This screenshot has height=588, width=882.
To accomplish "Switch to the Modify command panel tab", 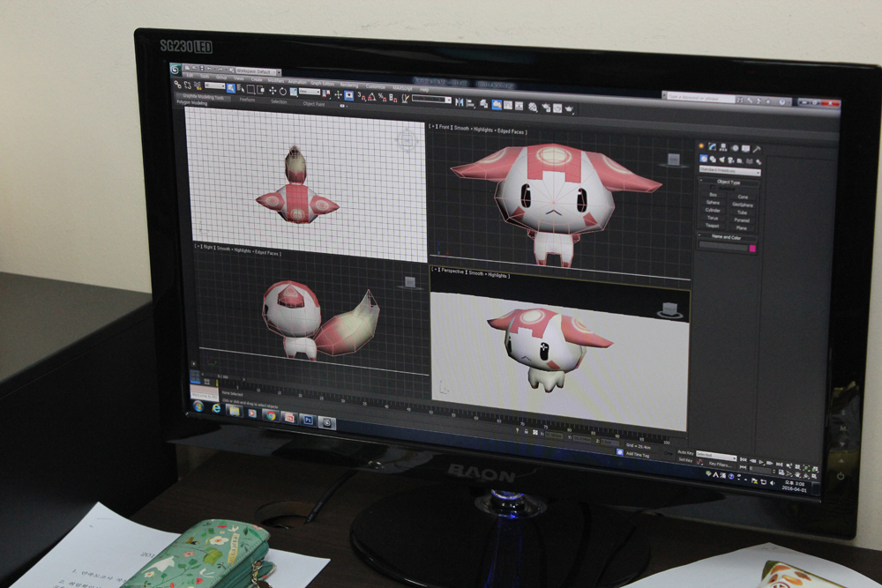I will coord(712,147).
